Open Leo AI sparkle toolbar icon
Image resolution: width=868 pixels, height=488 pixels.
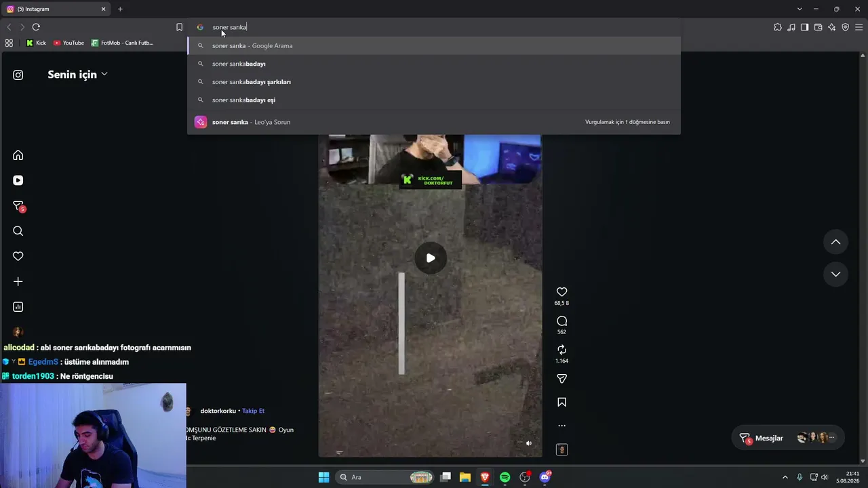pyautogui.click(x=831, y=27)
